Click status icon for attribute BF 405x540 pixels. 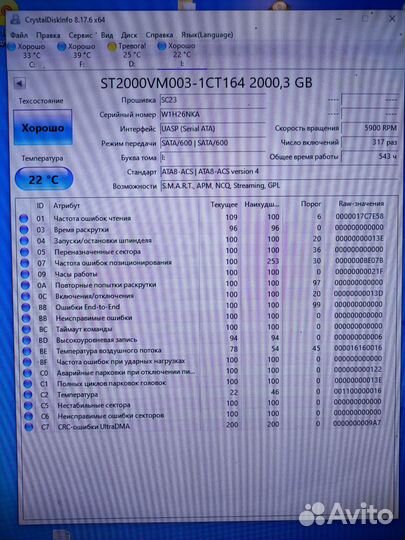[27, 362]
